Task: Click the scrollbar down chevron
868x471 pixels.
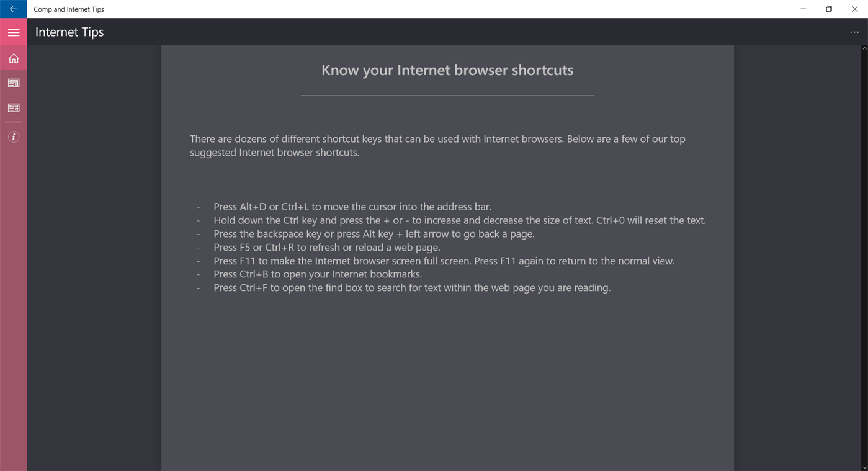Action: [863, 467]
